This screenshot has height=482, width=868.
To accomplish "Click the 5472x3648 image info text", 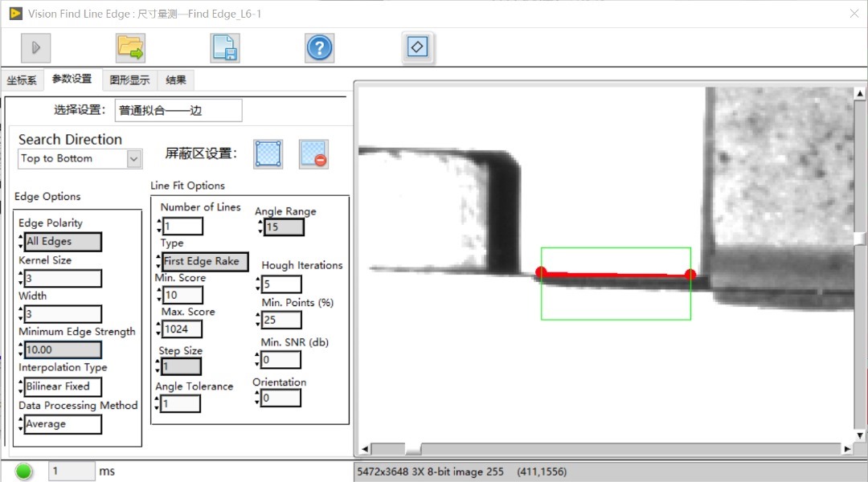I will 430,472.
